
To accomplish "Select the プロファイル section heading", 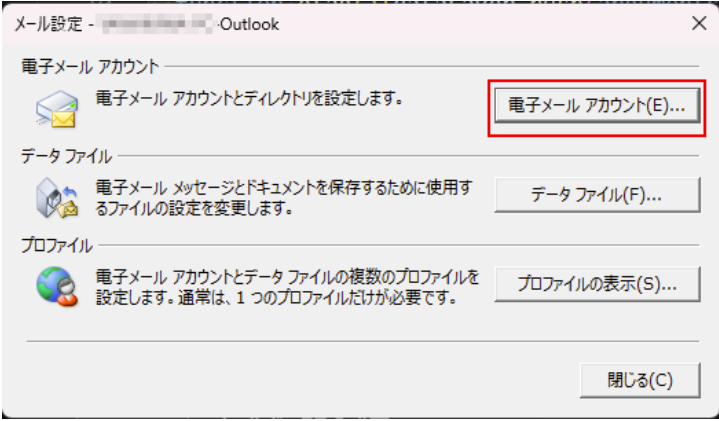I will click(57, 246).
